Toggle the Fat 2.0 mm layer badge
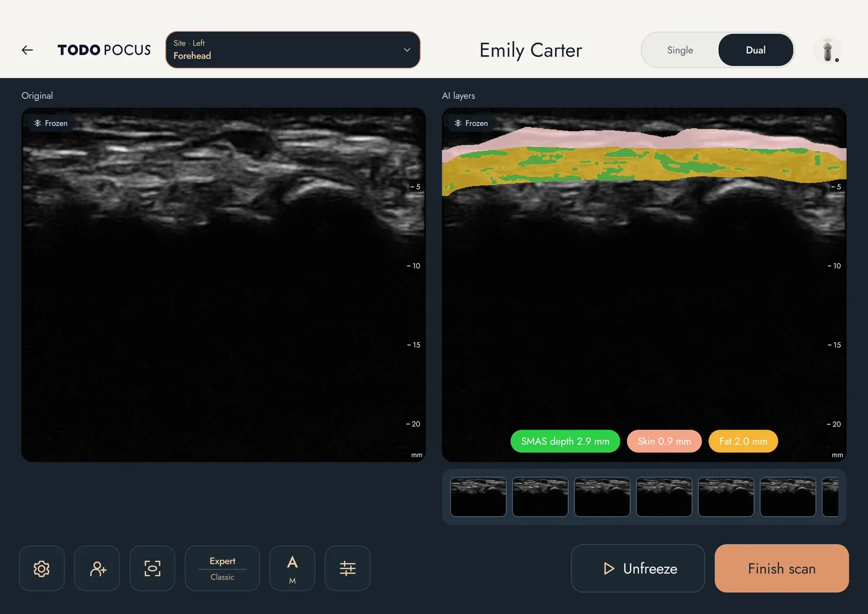 743,442
